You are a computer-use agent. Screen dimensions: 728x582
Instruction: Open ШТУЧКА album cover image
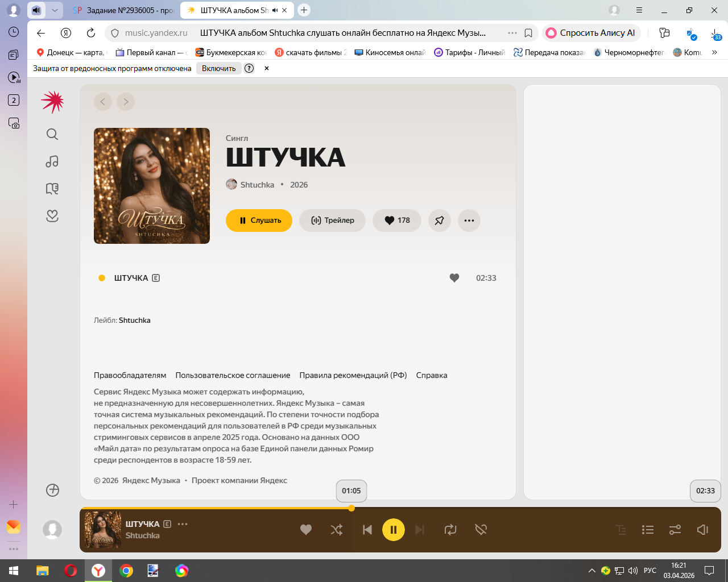tap(152, 186)
